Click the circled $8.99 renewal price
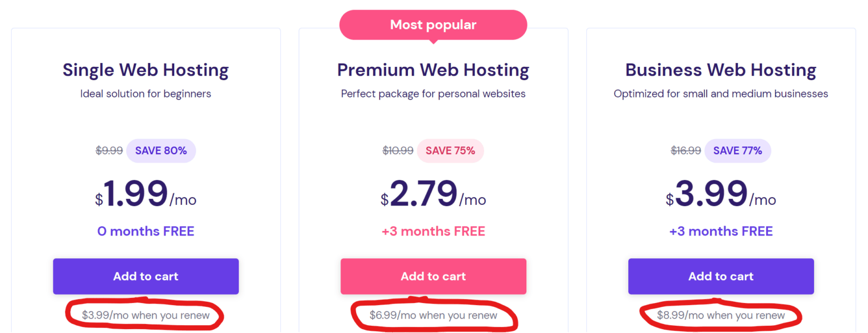The height and width of the screenshot is (333, 868). point(721,315)
